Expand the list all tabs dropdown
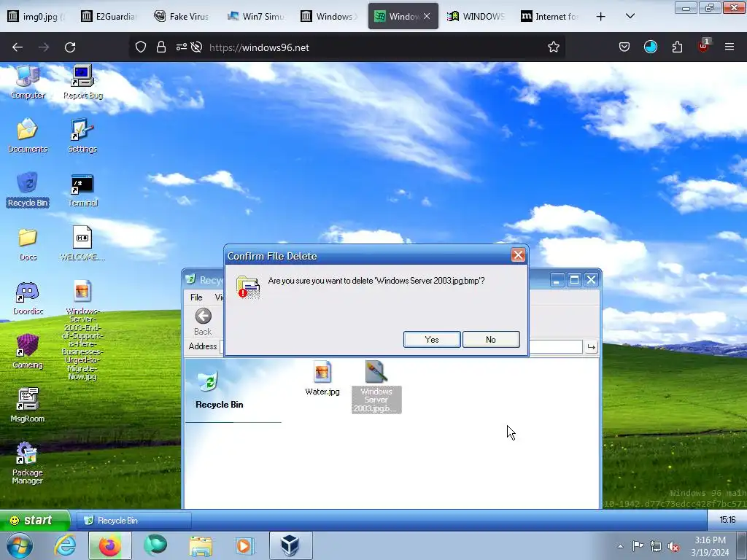 [630, 16]
